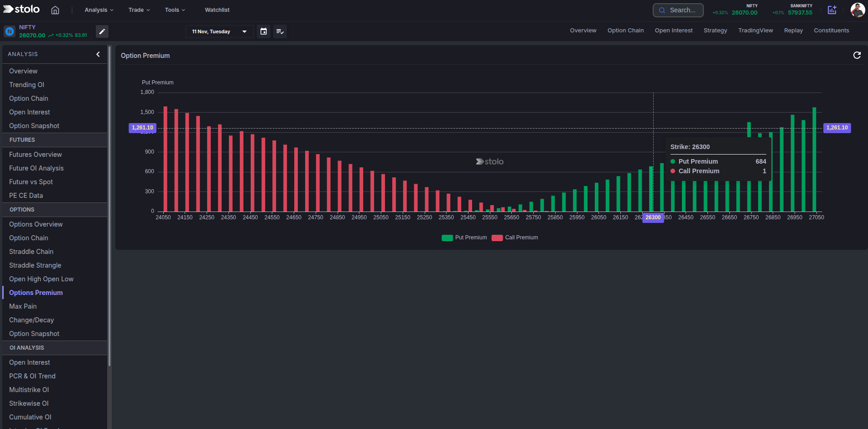This screenshot has height=429, width=868.
Task: Expand the Analysis menu dropdown
Action: click(98, 10)
